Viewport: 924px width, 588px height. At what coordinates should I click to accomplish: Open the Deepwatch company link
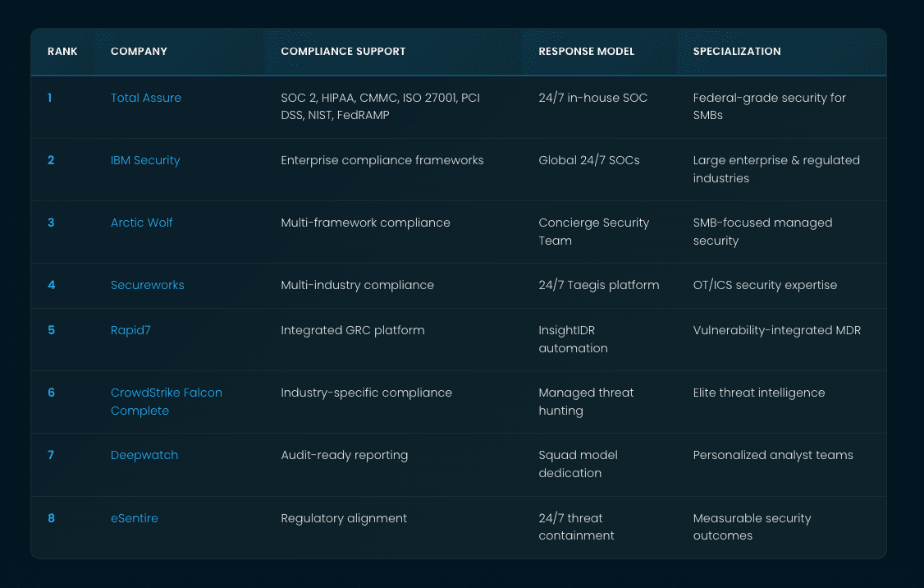[x=144, y=455]
